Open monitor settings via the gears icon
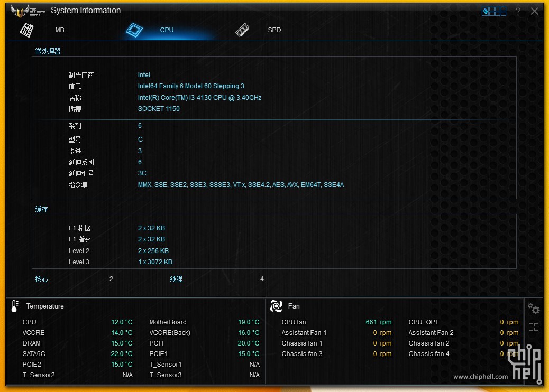 pyautogui.click(x=533, y=309)
